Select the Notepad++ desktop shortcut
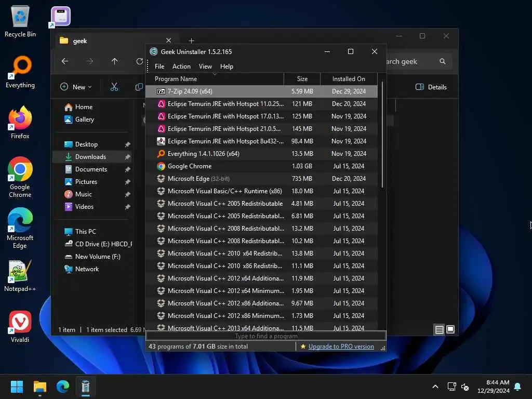The width and height of the screenshot is (532, 399). point(20,276)
